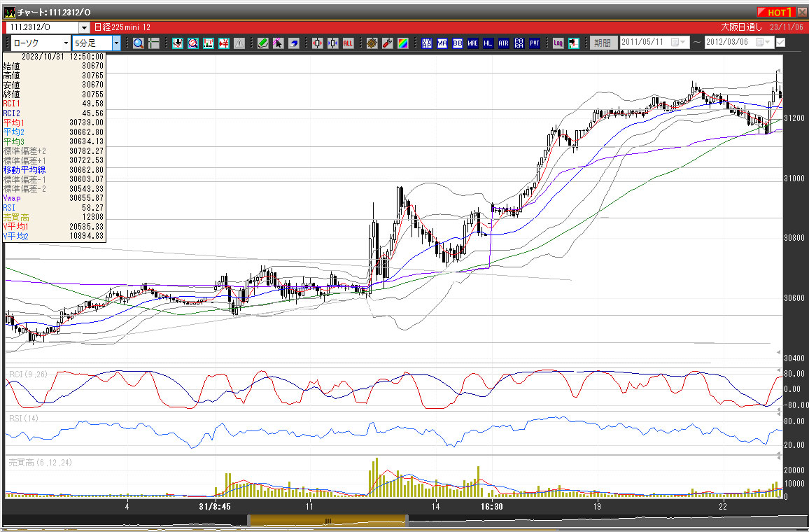Toggle the HL indicator button
This screenshot has width=809, height=532.
488,43
